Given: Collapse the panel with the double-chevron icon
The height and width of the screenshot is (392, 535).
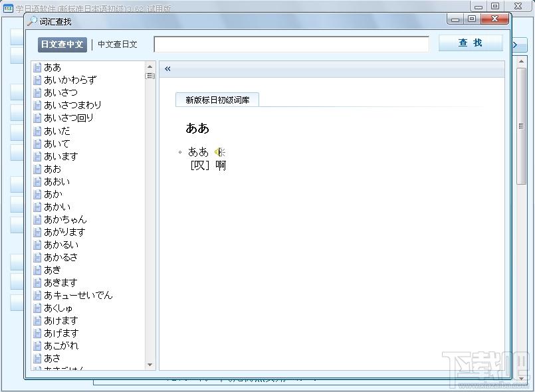Looking at the screenshot, I should 167,69.
